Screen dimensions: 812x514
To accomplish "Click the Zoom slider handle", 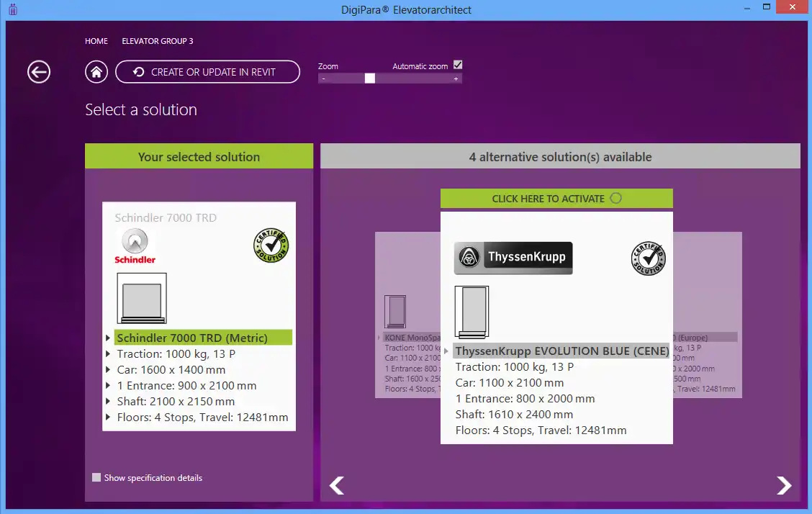I will [370, 78].
